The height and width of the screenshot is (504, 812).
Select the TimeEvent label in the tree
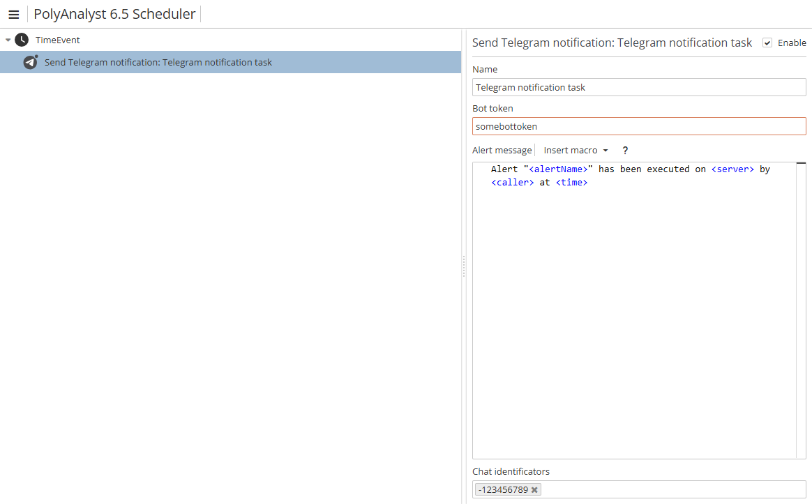58,40
